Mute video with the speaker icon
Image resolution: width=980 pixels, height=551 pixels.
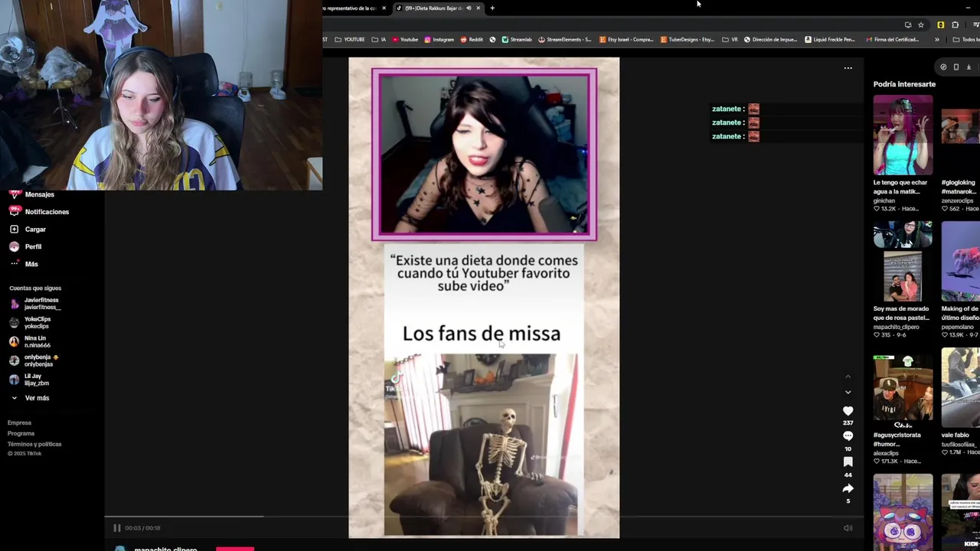[848, 528]
